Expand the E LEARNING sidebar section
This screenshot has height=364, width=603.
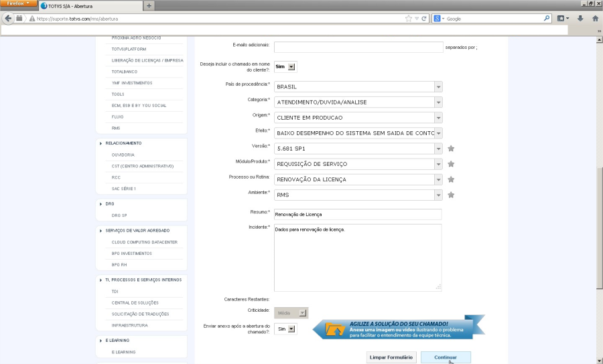(x=100, y=341)
